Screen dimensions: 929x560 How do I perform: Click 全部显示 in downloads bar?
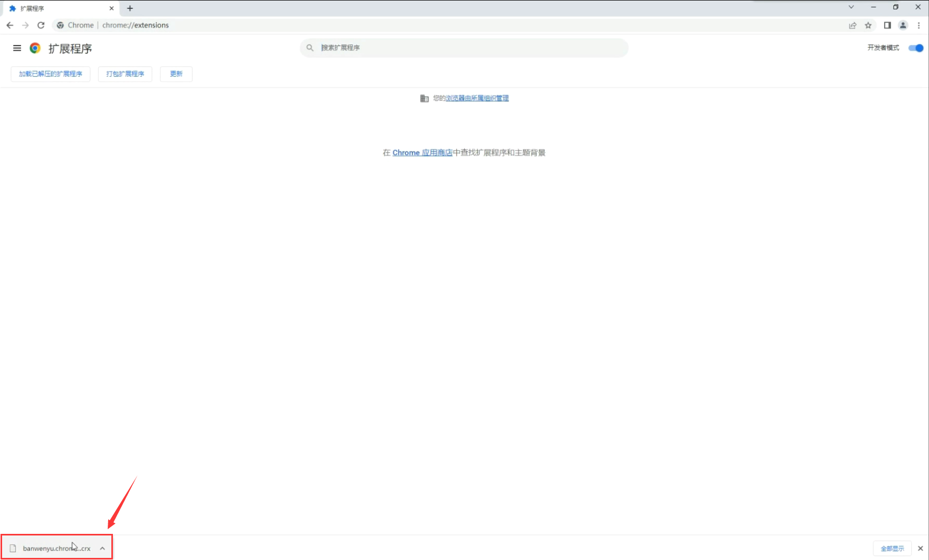[892, 548]
